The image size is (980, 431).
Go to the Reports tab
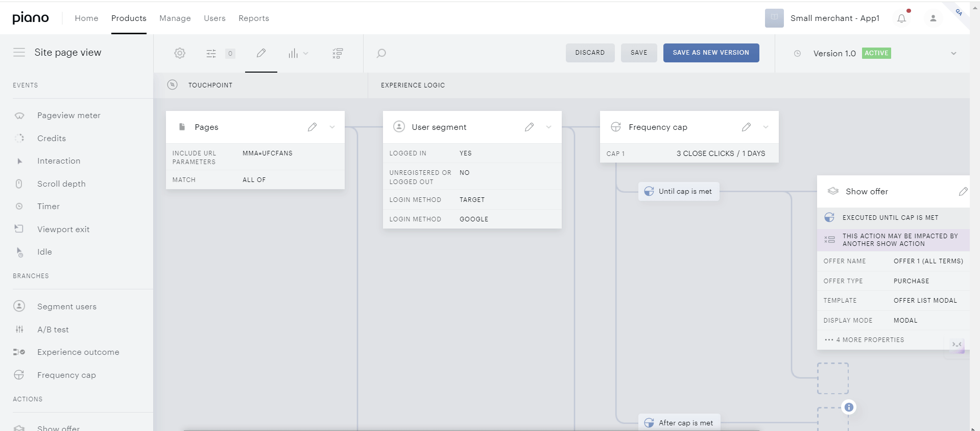tap(254, 18)
